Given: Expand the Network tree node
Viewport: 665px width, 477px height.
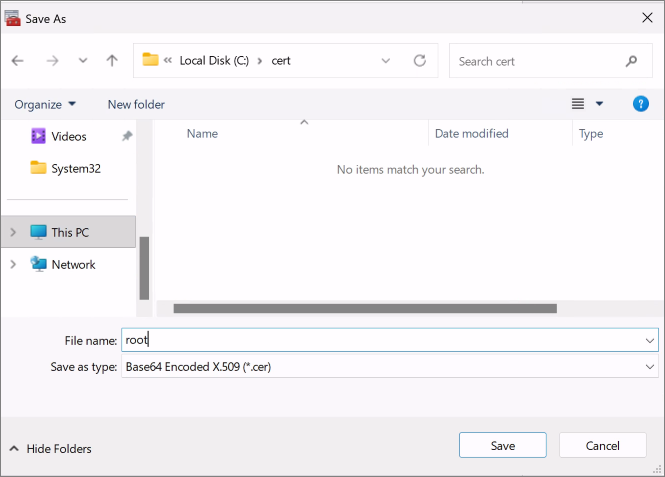Looking at the screenshot, I should (13, 264).
